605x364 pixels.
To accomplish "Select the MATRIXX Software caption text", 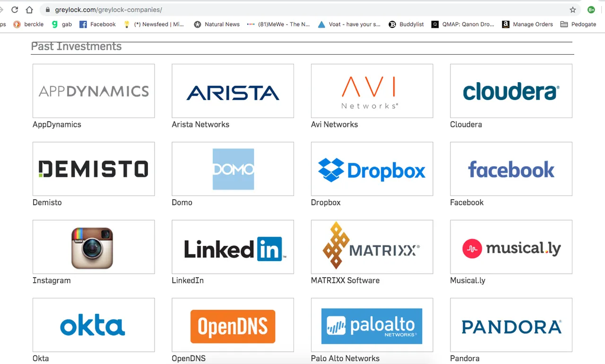I will click(345, 280).
